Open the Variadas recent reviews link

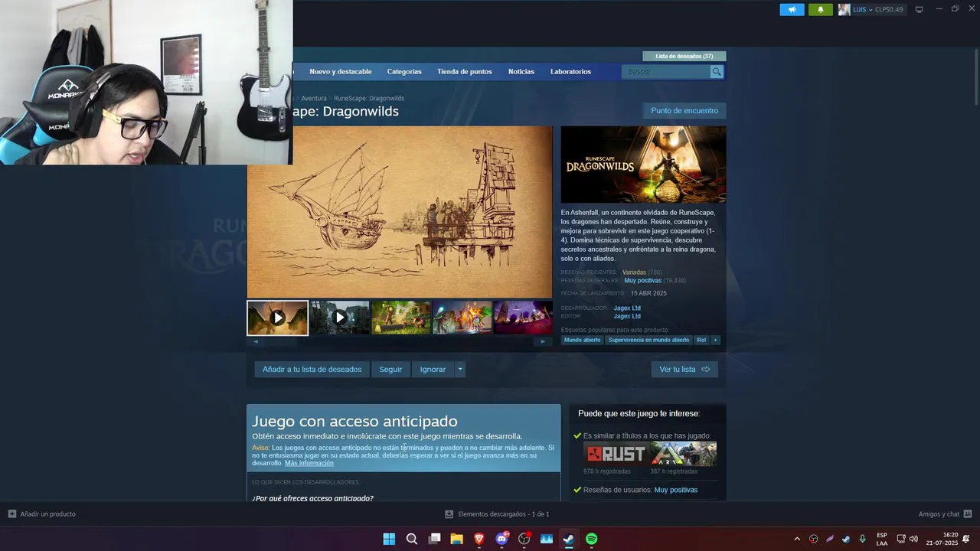click(x=634, y=272)
